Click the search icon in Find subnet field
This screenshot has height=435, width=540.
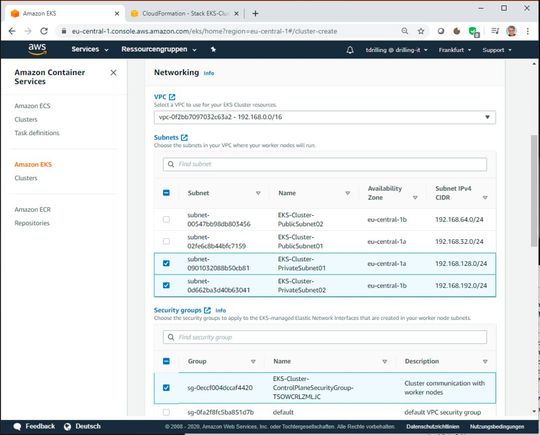[171, 164]
